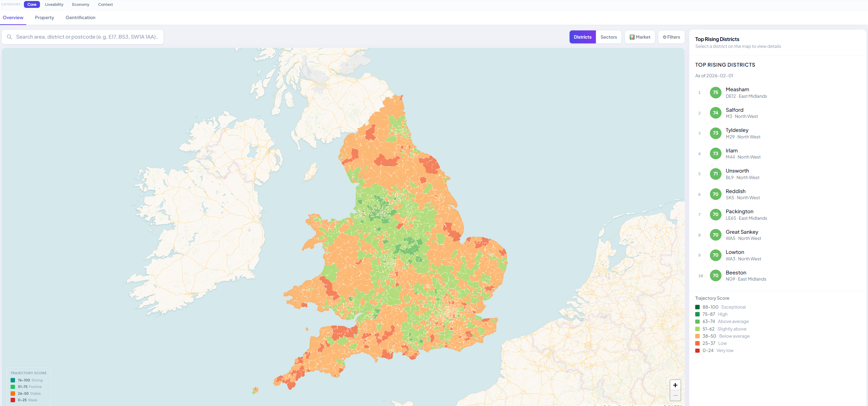Image resolution: width=868 pixels, height=406 pixels.
Task: Select the Core category pill
Action: [32, 4]
